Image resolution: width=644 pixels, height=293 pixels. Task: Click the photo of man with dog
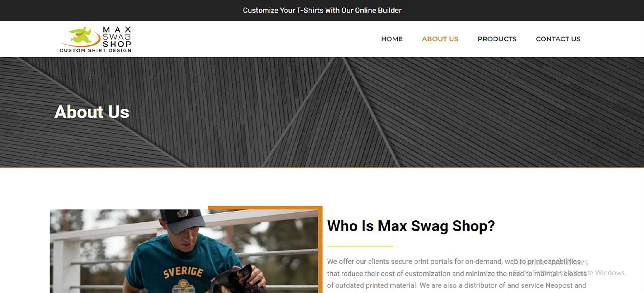coord(184,251)
